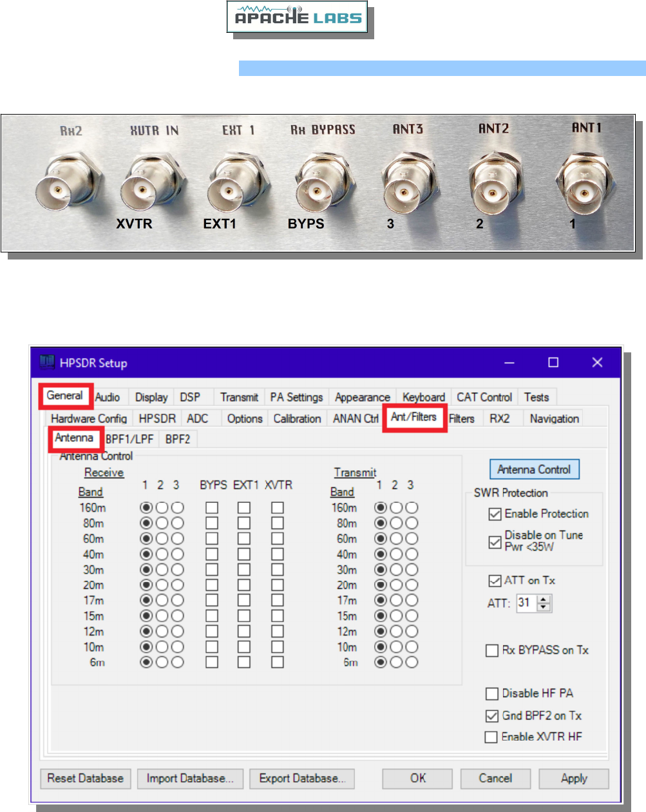Select the Ant/Filters sub-tab
Image resolution: width=646 pixels, height=812 pixels.
(413, 417)
